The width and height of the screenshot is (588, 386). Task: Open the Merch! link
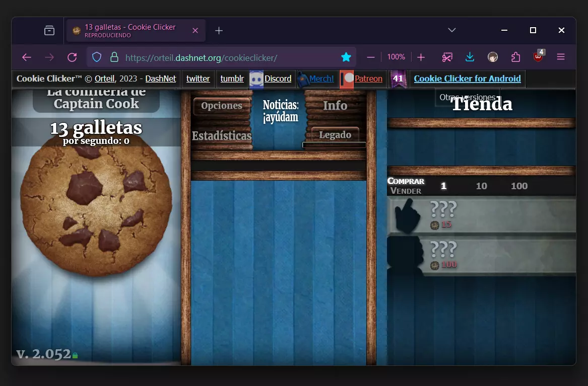[x=321, y=79]
